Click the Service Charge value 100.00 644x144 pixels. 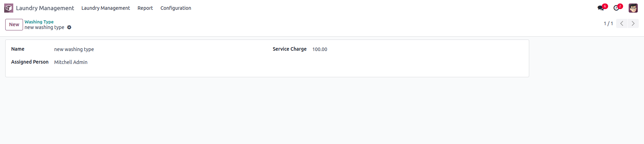[320, 49]
